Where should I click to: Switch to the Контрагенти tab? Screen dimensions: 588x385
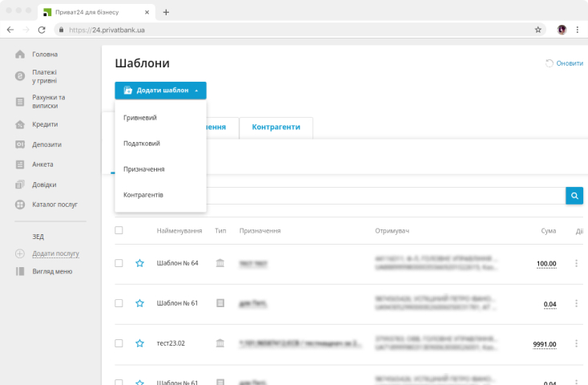[276, 128]
